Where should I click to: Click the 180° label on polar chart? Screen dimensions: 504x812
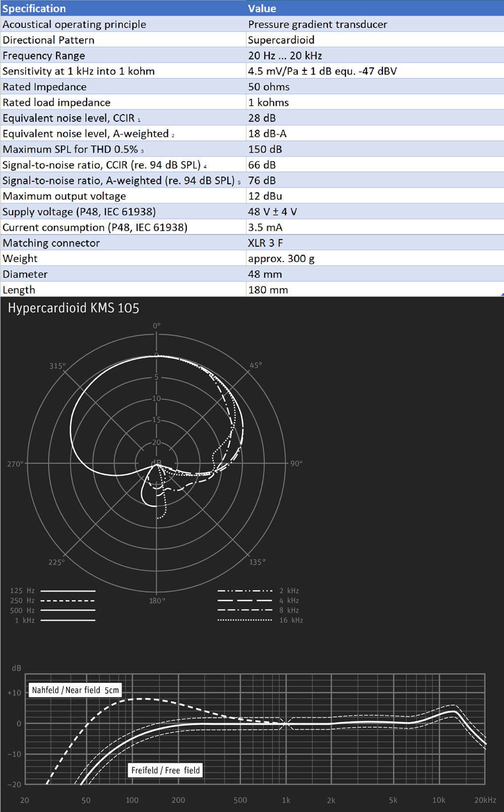157,601
